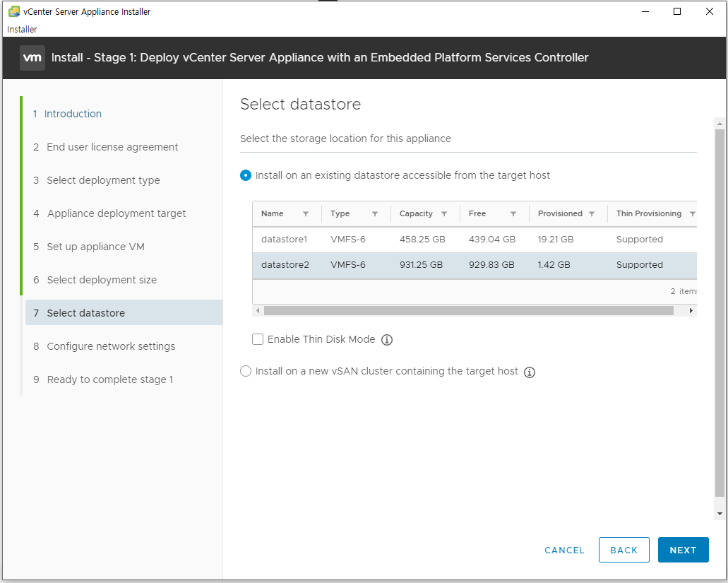Go to Select deployment size step

click(102, 280)
